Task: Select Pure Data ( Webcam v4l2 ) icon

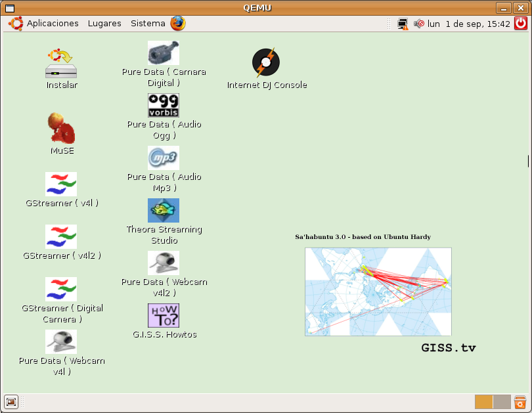Action: point(164,263)
